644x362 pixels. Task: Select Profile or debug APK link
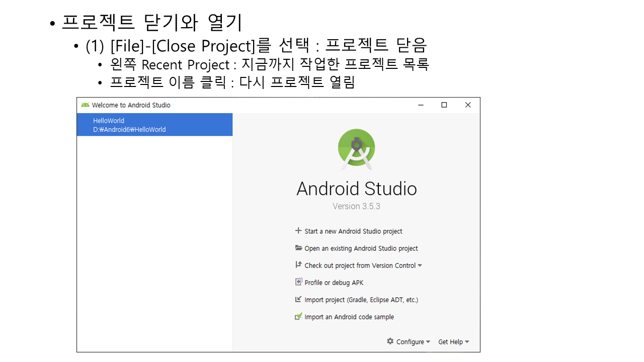pos(334,283)
